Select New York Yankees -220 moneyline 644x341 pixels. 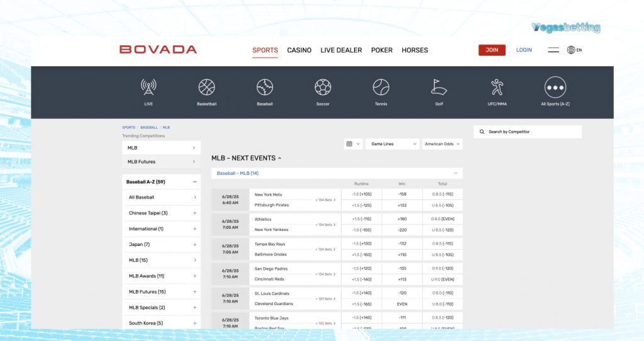click(x=402, y=230)
